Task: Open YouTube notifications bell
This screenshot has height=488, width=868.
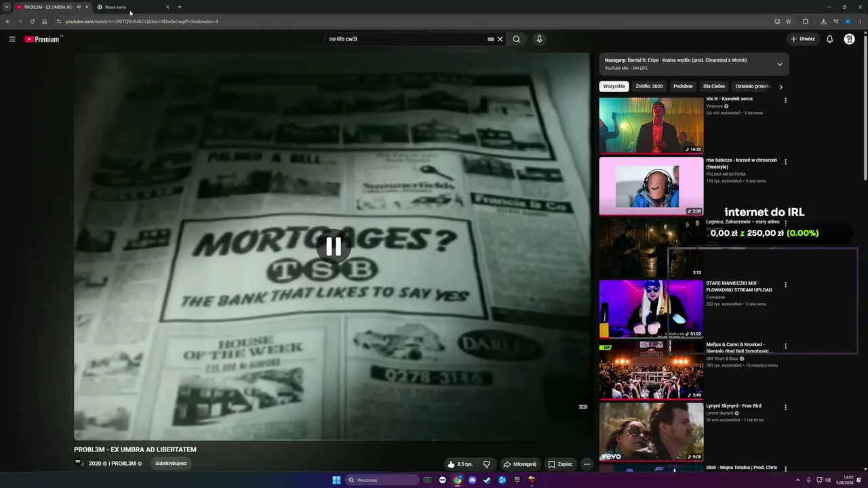Action: click(829, 39)
